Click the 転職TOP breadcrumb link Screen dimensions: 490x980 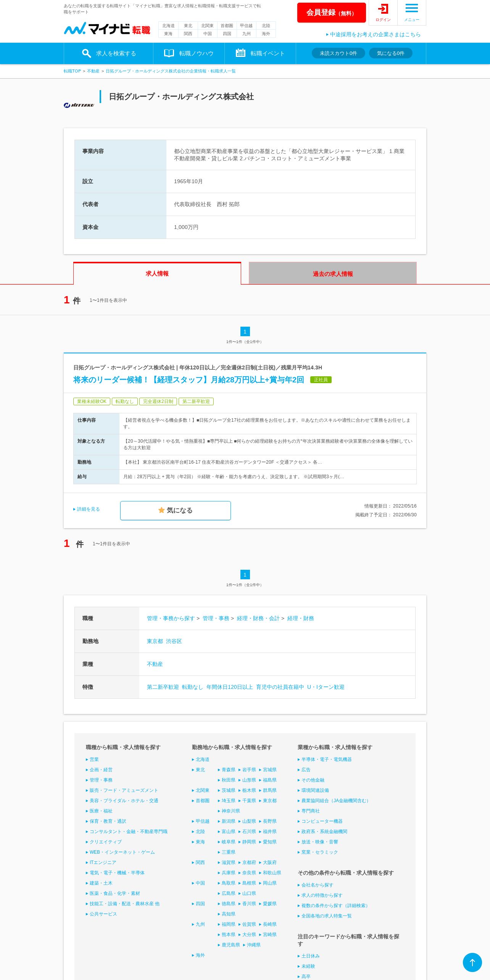[73, 71]
